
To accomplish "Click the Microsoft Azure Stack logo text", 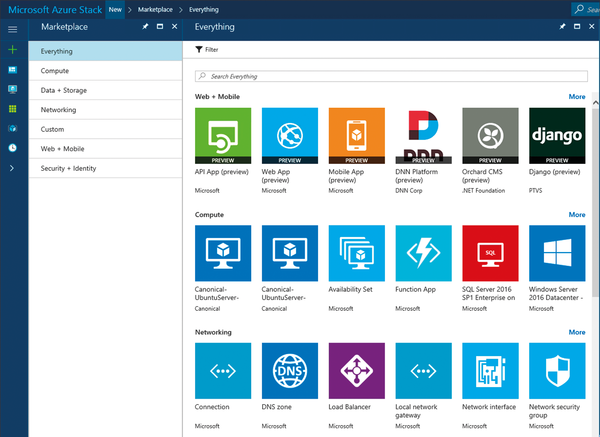I will click(x=55, y=10).
